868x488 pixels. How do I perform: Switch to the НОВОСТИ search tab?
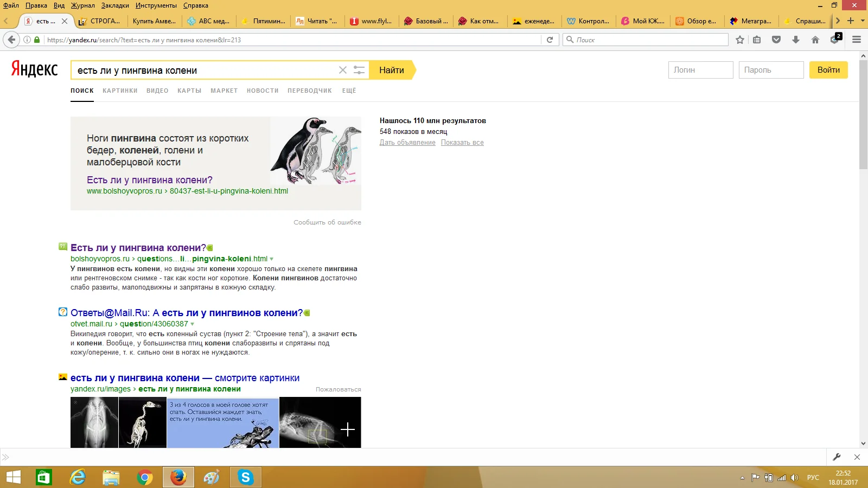263,91
